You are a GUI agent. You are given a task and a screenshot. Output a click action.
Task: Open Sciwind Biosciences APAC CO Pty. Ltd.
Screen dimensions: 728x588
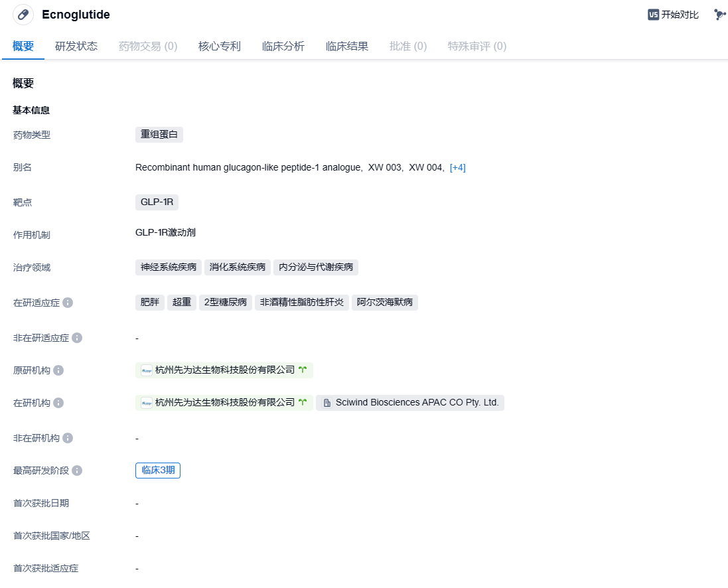pos(410,403)
